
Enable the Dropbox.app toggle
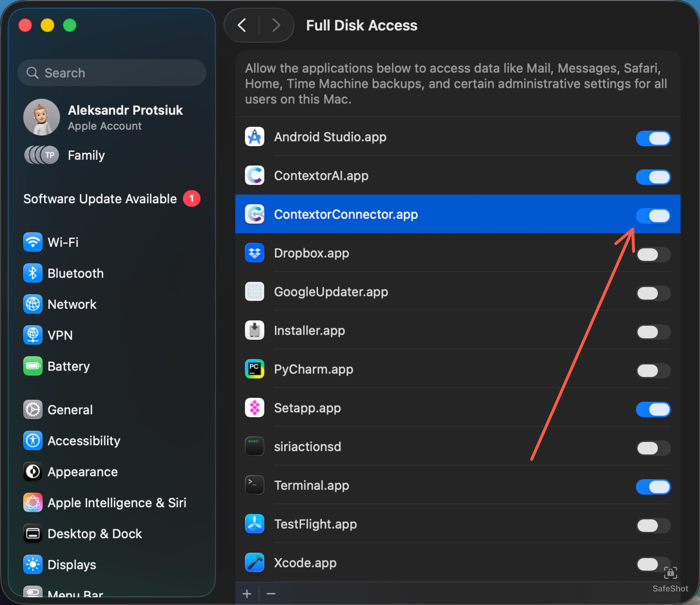click(x=653, y=254)
